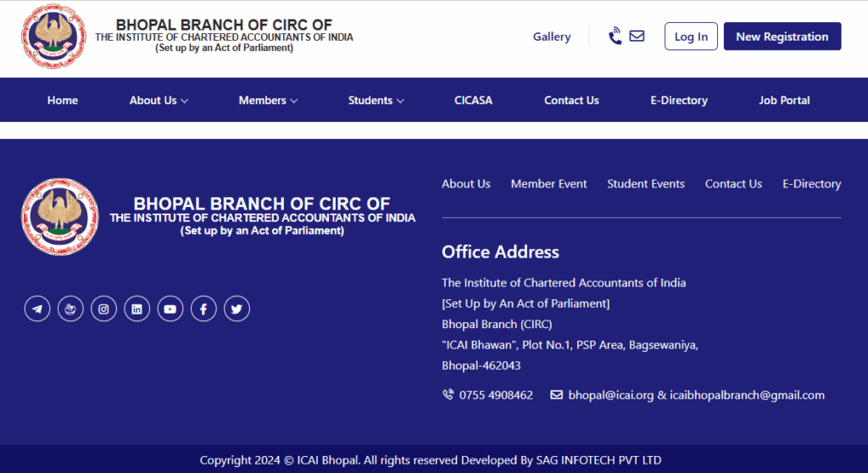Viewport: 868px width, 473px height.
Task: Open the Gallery link
Action: point(551,36)
